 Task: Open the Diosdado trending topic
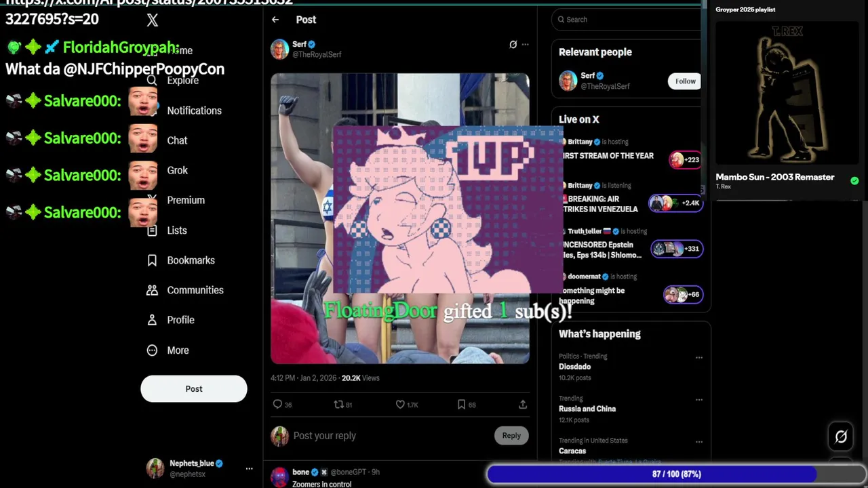click(x=574, y=367)
